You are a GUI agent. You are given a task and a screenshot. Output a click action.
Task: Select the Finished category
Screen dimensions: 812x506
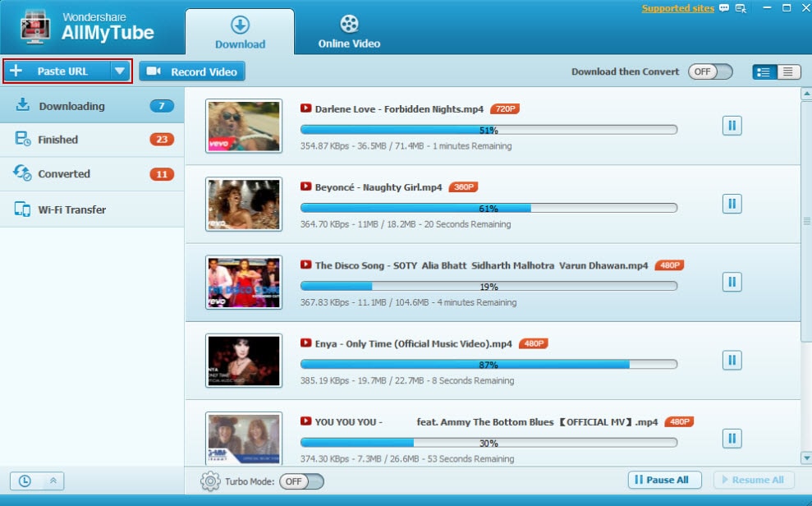click(x=92, y=140)
